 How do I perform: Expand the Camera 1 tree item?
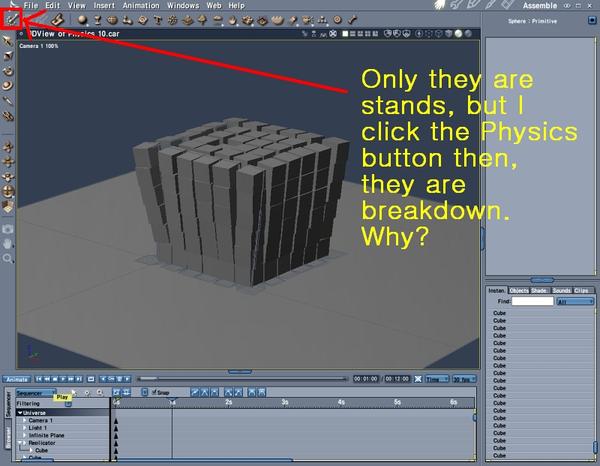[x=25, y=420]
